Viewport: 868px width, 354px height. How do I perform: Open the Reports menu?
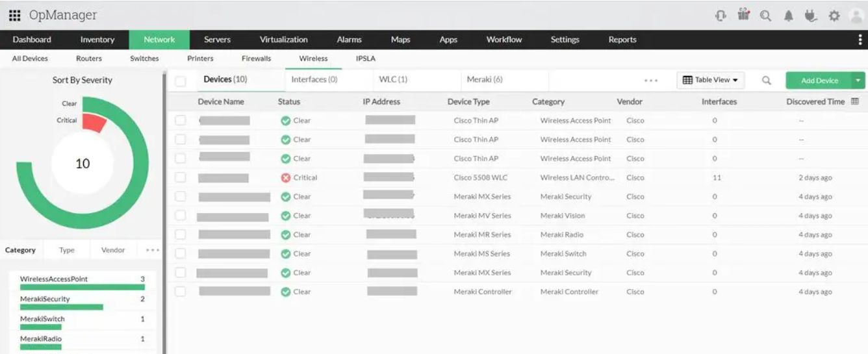click(x=622, y=40)
